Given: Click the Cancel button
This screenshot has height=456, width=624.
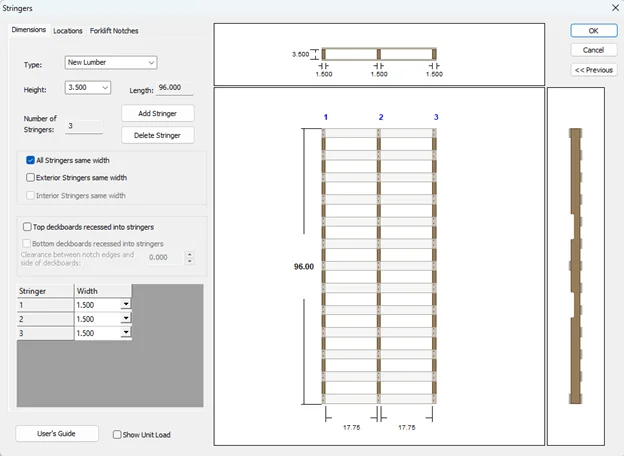Looking at the screenshot, I should (594, 50).
